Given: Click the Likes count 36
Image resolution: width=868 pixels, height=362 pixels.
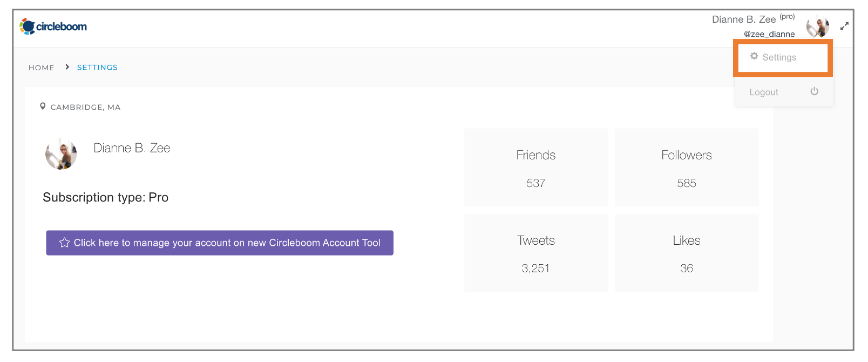Looking at the screenshot, I should (687, 269).
